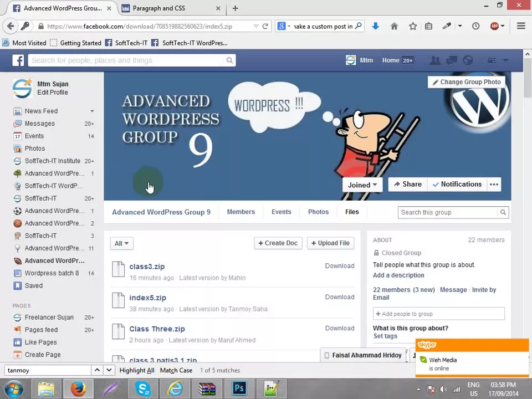
Task: Click the Facebook search magnifier icon
Action: coord(229,60)
